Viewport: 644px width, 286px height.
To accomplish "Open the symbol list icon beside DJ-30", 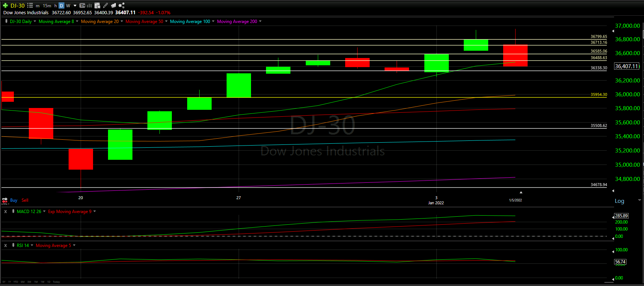I will [30, 5].
